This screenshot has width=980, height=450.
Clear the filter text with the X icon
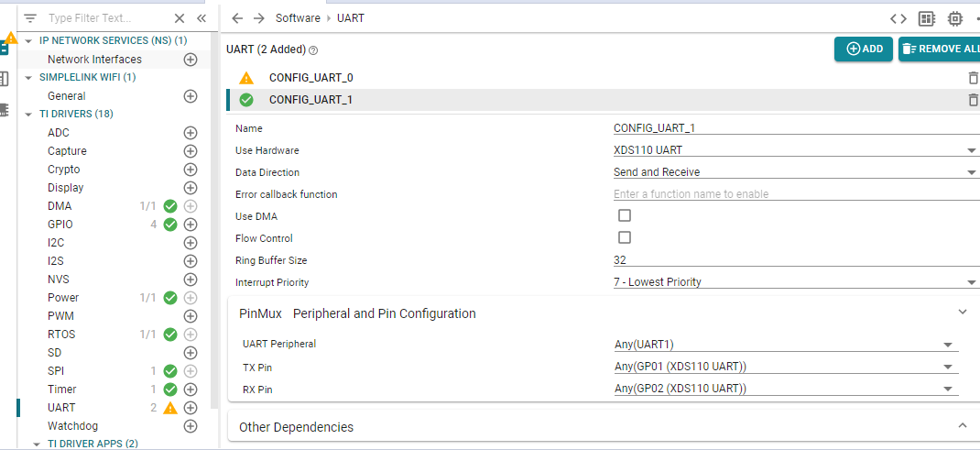click(x=180, y=18)
